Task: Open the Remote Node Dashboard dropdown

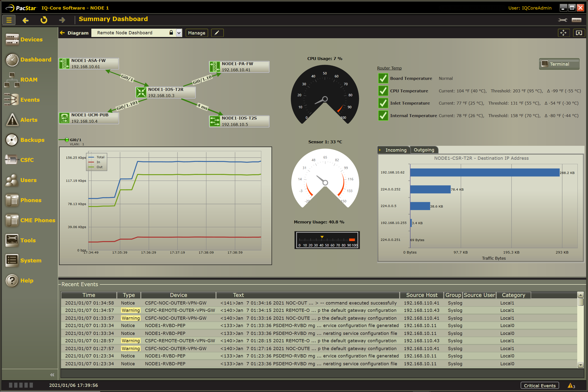Action: coord(179,33)
